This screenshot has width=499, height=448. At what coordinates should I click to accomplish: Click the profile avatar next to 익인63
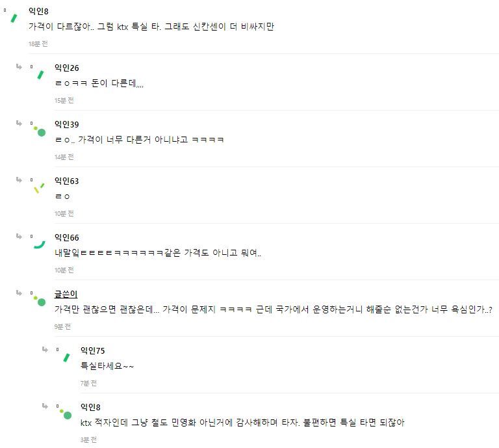[x=40, y=187]
